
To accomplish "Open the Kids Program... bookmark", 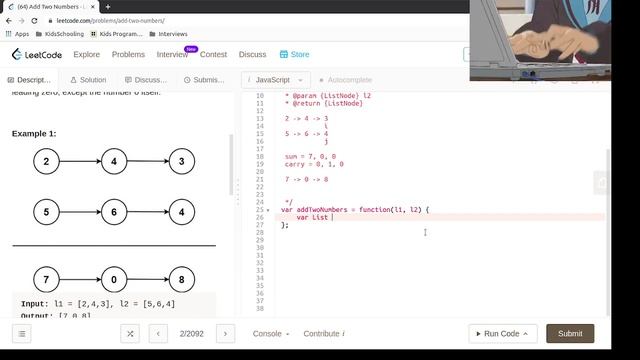I will point(116,34).
